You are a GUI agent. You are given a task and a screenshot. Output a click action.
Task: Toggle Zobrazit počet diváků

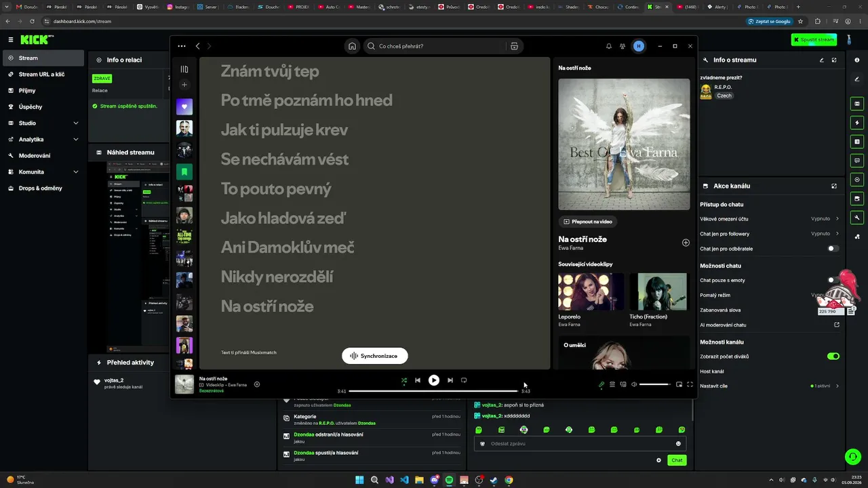833,356
